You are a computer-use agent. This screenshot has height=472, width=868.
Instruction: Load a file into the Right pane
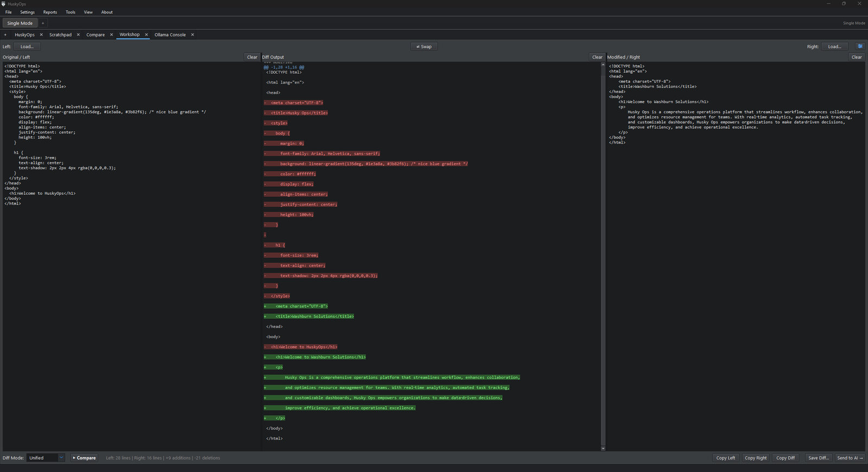click(x=834, y=47)
